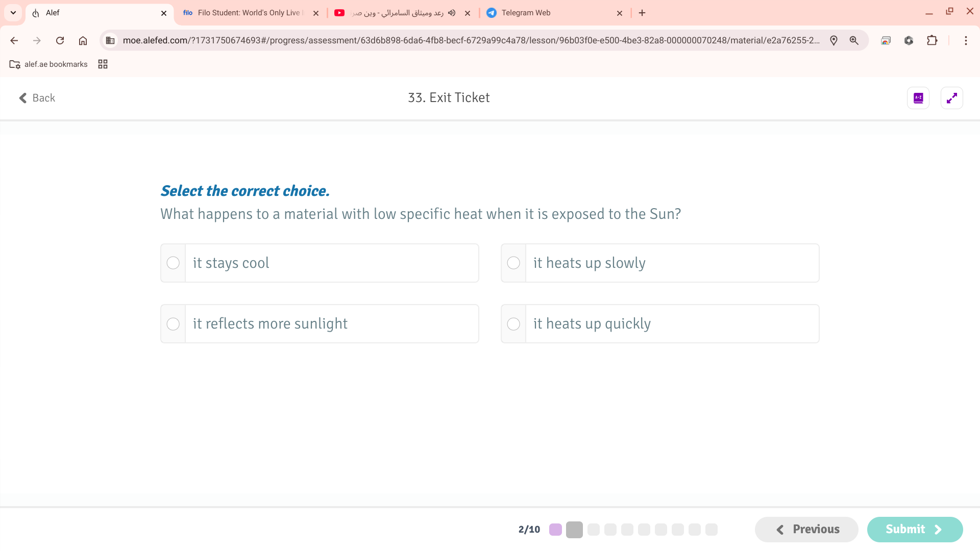Open the Extensions puzzle icon

(932, 40)
